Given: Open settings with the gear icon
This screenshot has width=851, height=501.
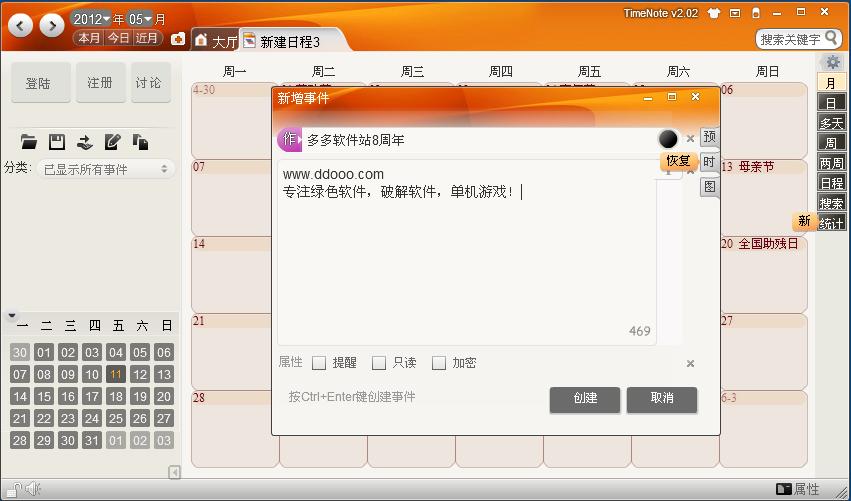Looking at the screenshot, I should (832, 62).
